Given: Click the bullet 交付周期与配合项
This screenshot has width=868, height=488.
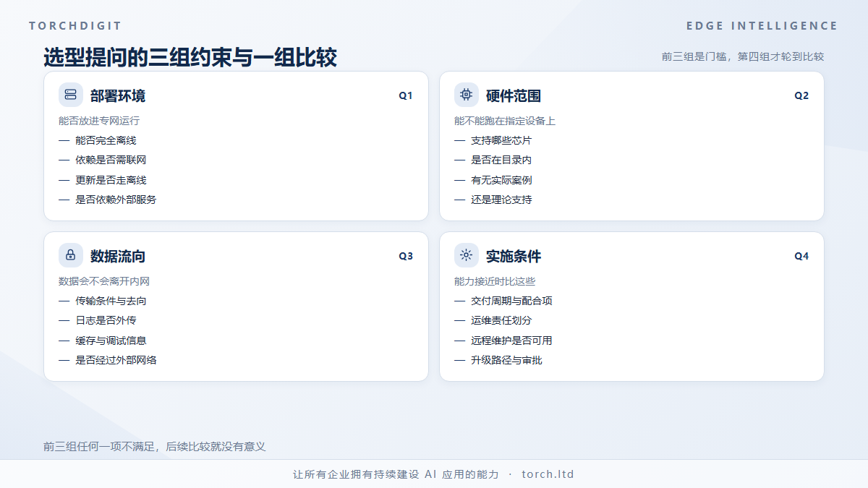Looking at the screenshot, I should tap(511, 301).
